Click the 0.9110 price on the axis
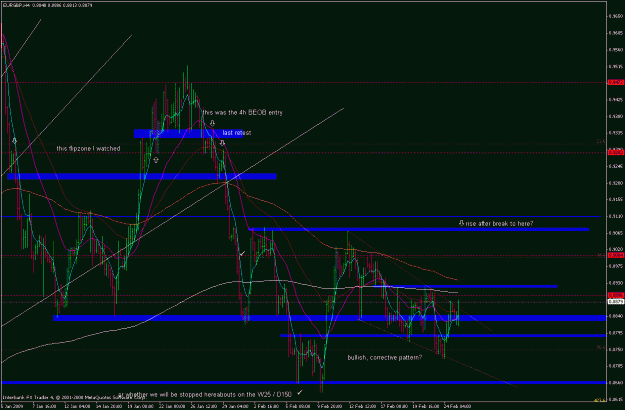 pyautogui.click(x=616, y=216)
